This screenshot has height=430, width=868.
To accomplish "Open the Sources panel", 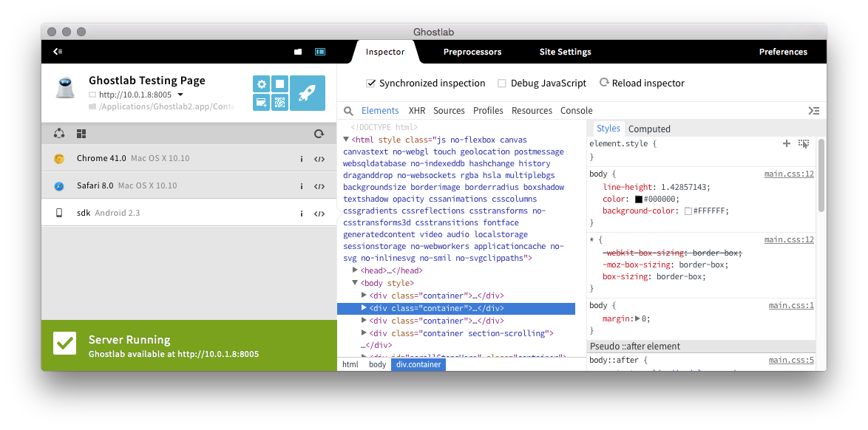I will tap(449, 111).
